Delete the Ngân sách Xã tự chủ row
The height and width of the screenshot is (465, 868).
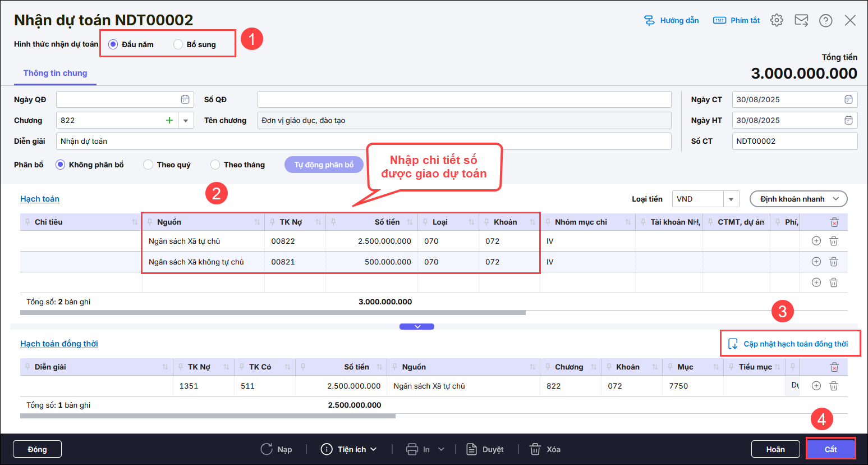tap(834, 241)
